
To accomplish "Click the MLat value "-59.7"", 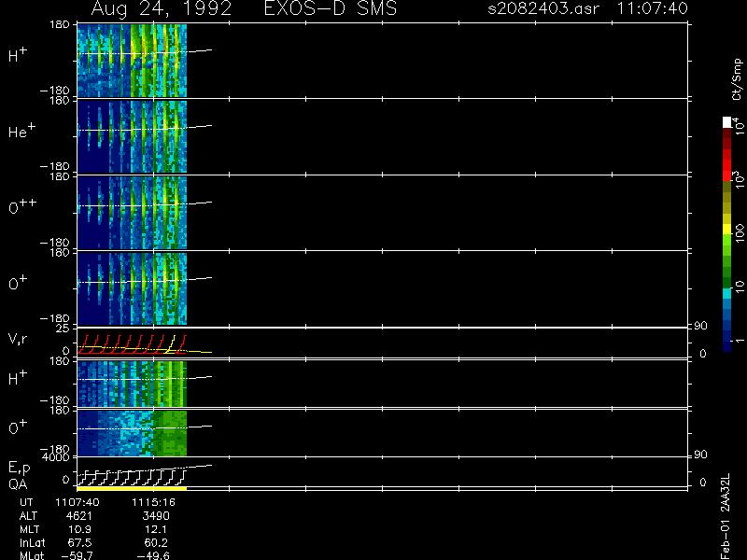I will point(77,555).
